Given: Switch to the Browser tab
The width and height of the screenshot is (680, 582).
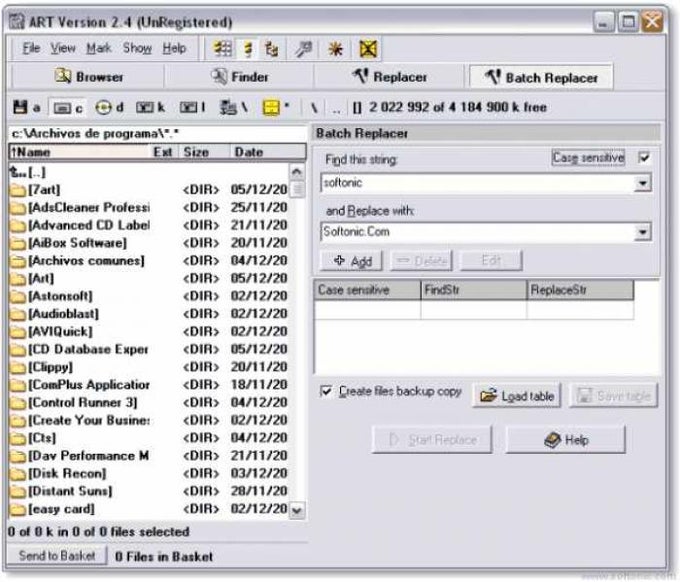Looking at the screenshot, I should 88,77.
